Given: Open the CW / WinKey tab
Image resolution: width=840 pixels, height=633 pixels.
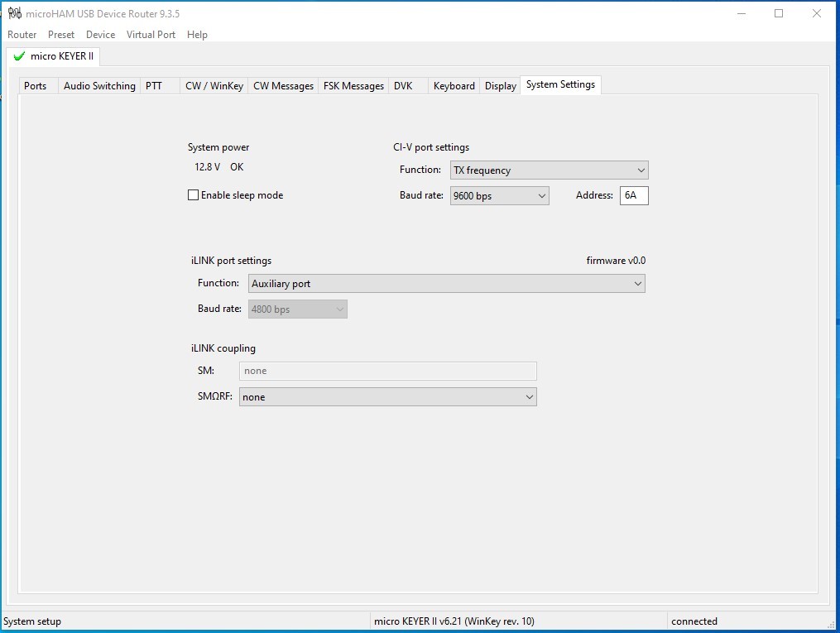Looking at the screenshot, I should point(214,86).
